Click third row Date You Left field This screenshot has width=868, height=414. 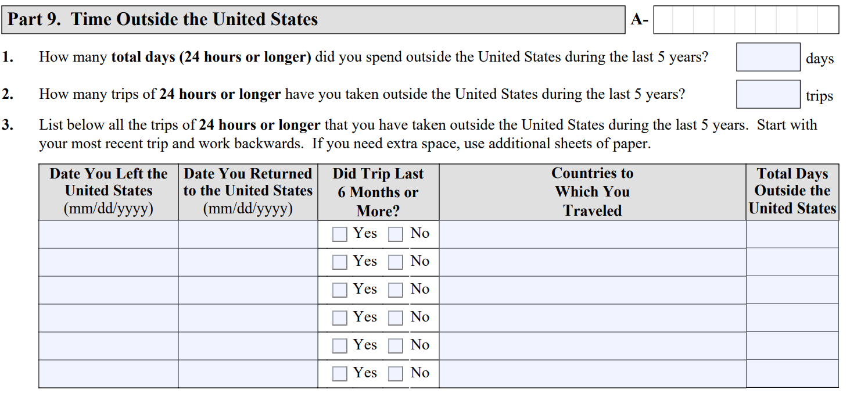click(109, 290)
